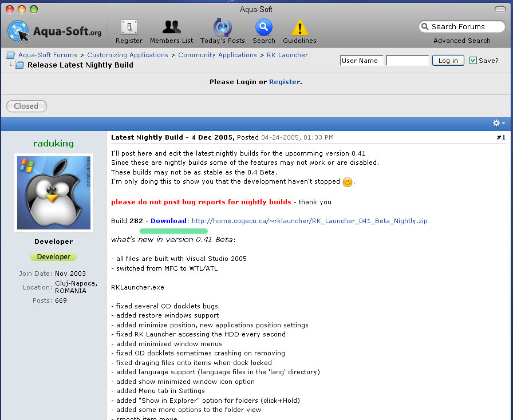This screenshot has width=513, height=420.
Task: Click 'what's new in version 0.41 Beta' heading
Action: [173, 239]
